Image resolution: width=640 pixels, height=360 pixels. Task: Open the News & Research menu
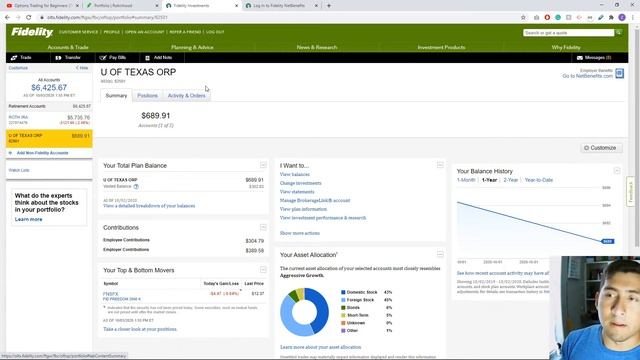tap(317, 47)
